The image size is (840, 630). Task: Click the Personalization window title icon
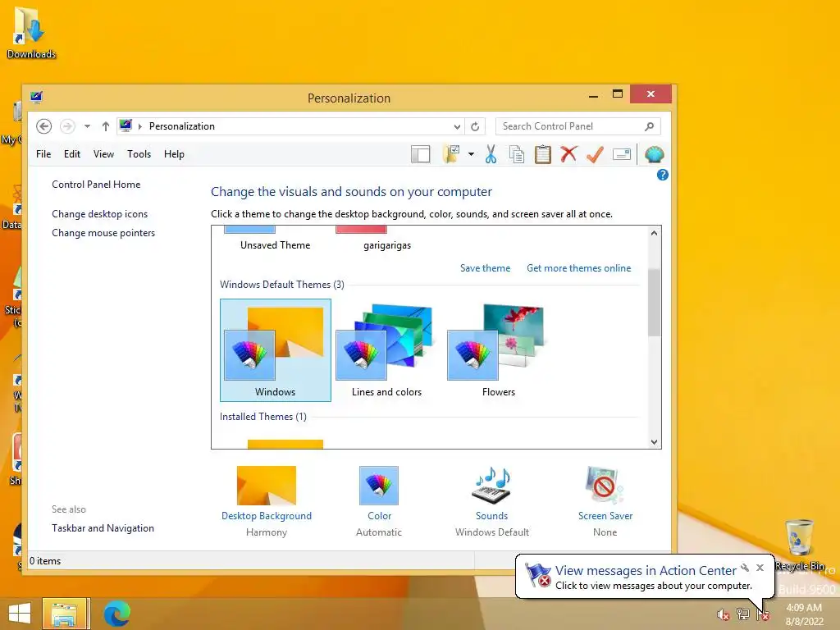pos(36,97)
